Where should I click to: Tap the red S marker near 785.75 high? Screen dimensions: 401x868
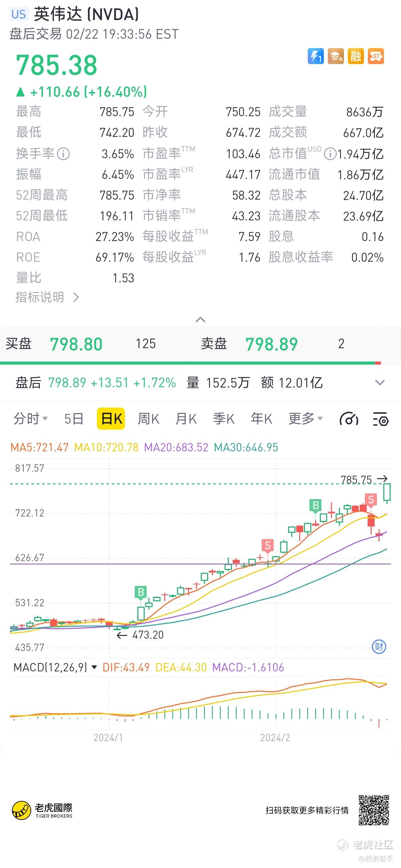371,500
